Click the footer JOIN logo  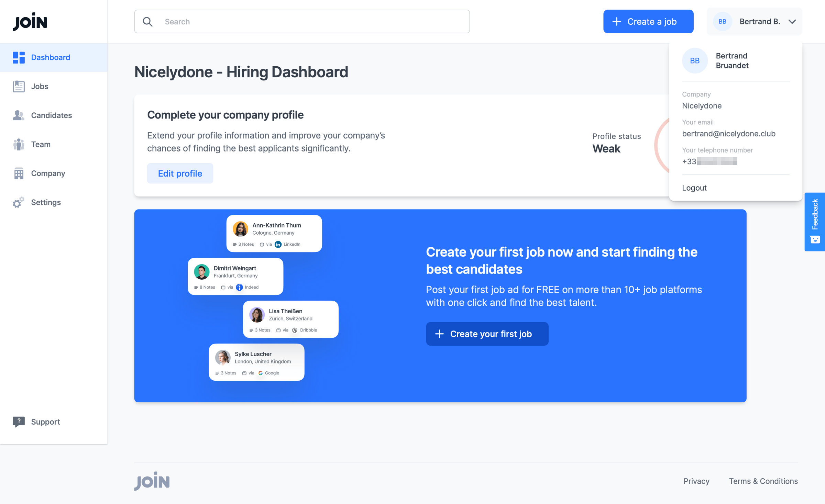coord(152,481)
